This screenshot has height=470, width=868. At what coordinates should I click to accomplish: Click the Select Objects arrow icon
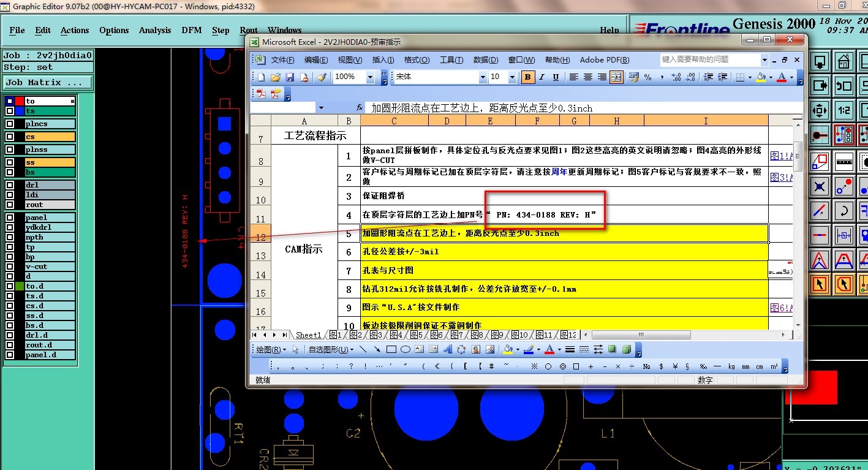tap(296, 350)
